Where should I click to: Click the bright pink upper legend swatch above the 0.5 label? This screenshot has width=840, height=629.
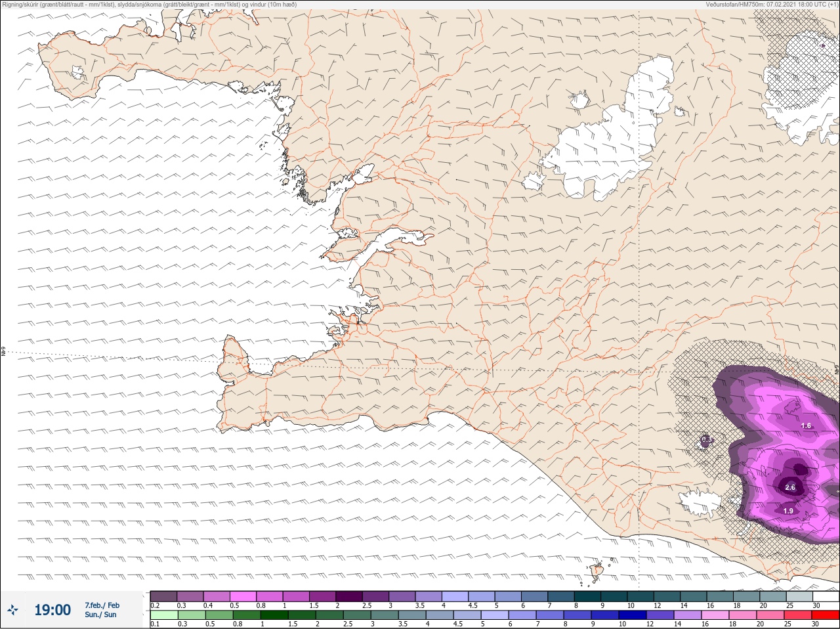[243, 596]
